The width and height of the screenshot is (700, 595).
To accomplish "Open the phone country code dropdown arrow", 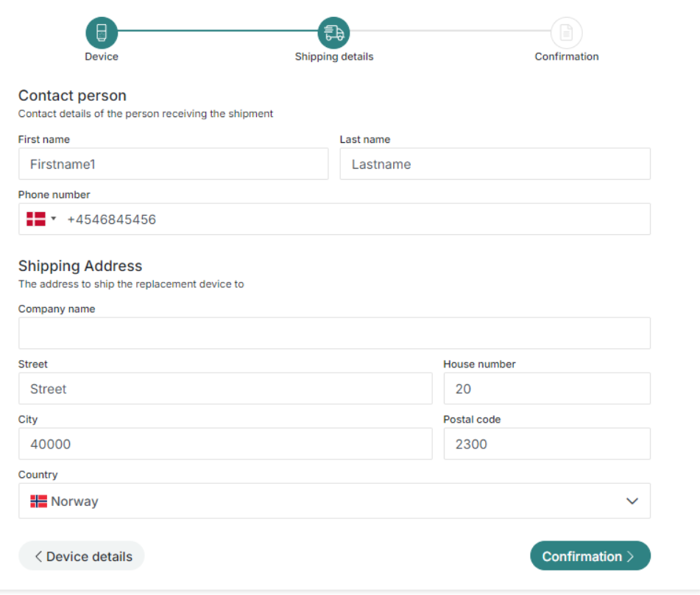I will coord(54,219).
